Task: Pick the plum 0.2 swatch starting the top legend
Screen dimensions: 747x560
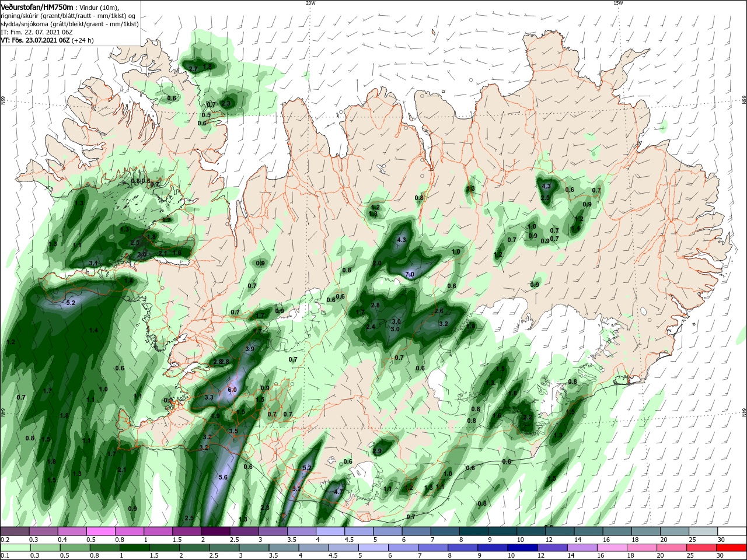Action: tap(15, 531)
